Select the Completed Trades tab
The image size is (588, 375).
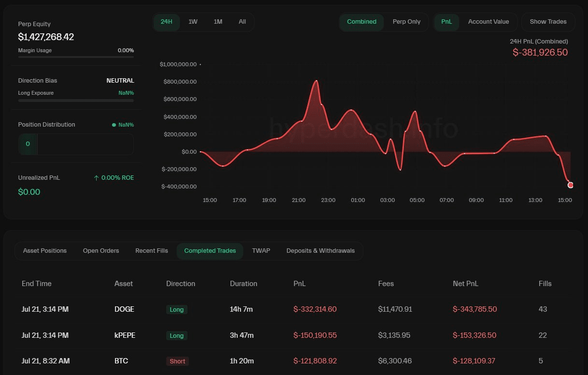[x=210, y=251]
